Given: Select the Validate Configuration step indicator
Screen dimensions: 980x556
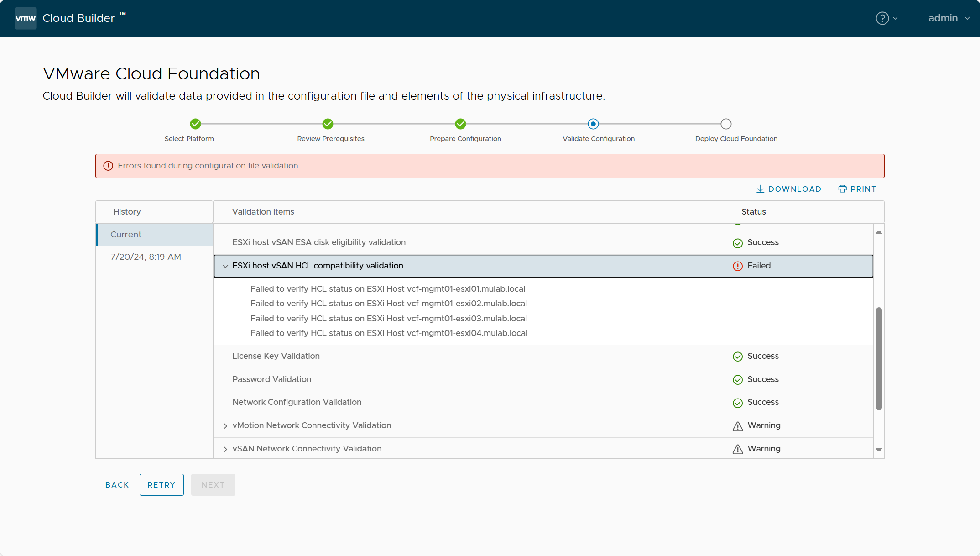Looking at the screenshot, I should [592, 124].
